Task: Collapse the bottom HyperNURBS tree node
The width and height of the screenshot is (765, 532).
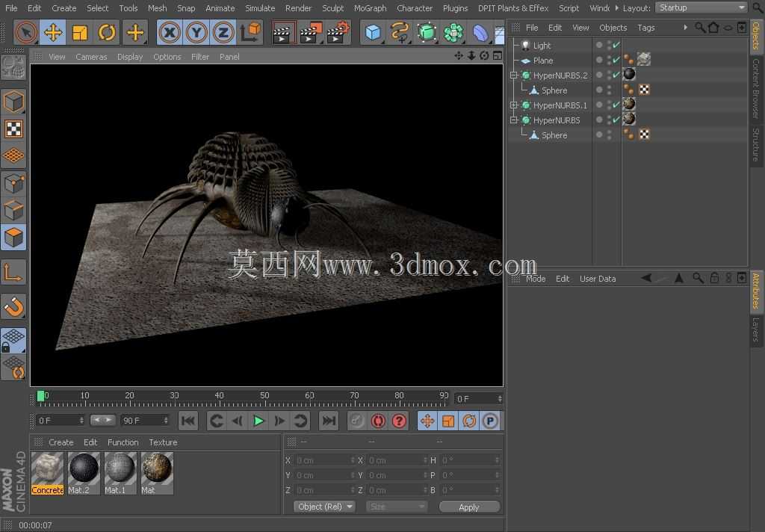Action: (513, 120)
